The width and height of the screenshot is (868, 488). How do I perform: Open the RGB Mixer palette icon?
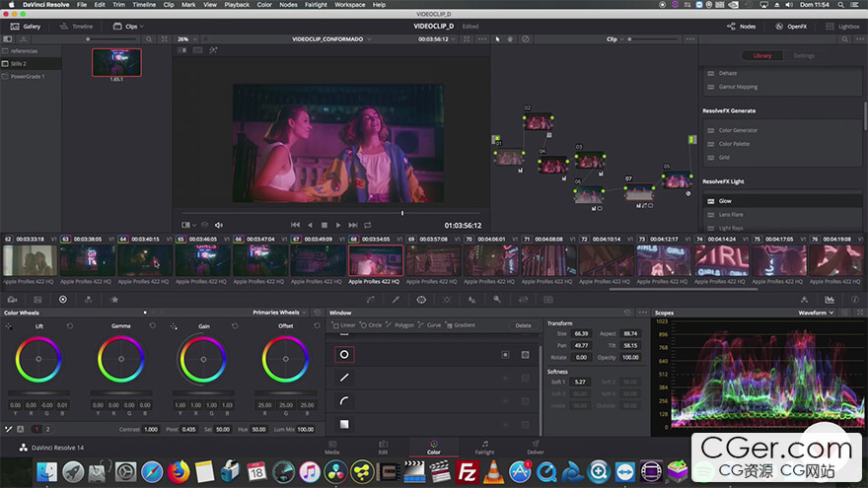[88, 300]
